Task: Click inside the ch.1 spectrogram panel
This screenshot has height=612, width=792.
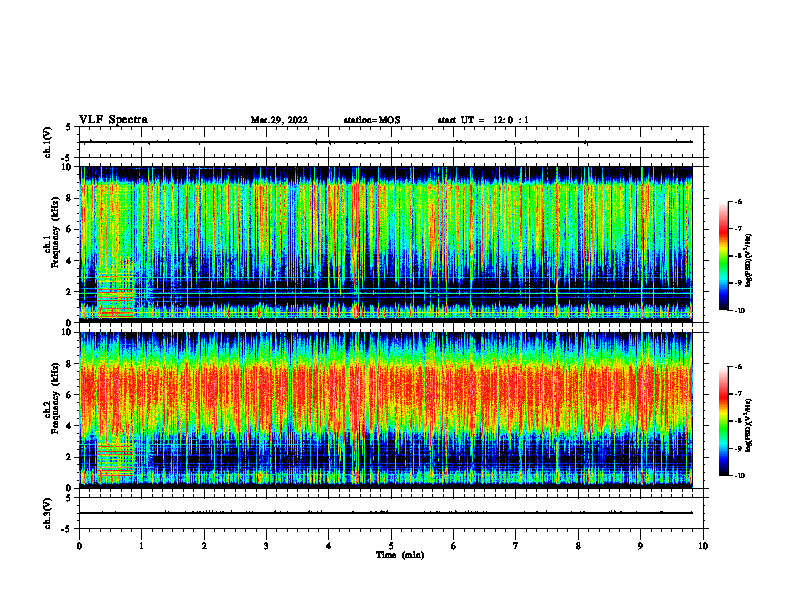Action: point(386,242)
